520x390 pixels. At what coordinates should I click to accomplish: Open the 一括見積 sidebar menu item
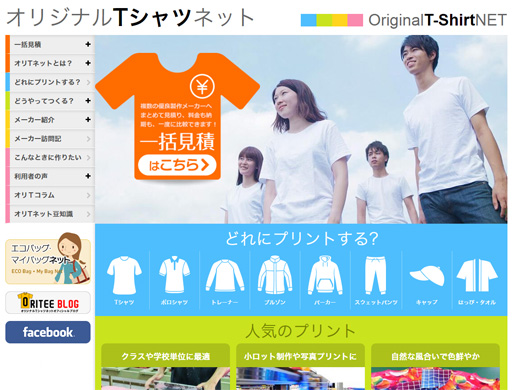pos(50,44)
